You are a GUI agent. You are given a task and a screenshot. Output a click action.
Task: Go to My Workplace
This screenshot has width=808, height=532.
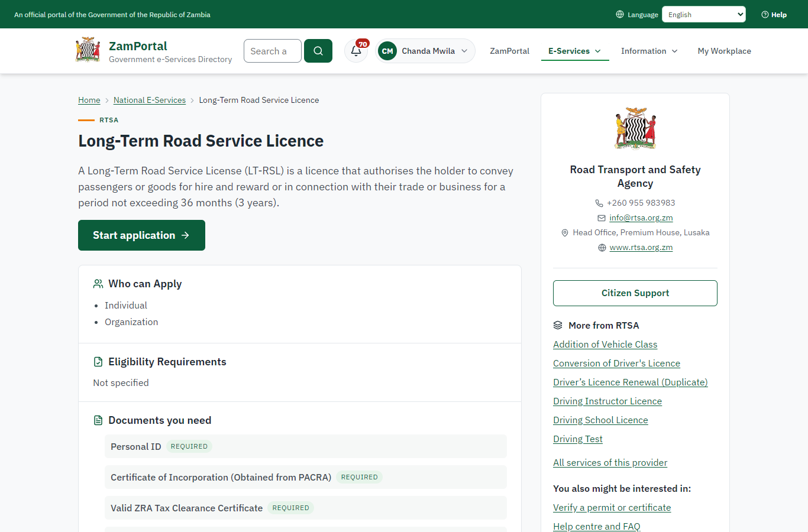click(x=725, y=51)
